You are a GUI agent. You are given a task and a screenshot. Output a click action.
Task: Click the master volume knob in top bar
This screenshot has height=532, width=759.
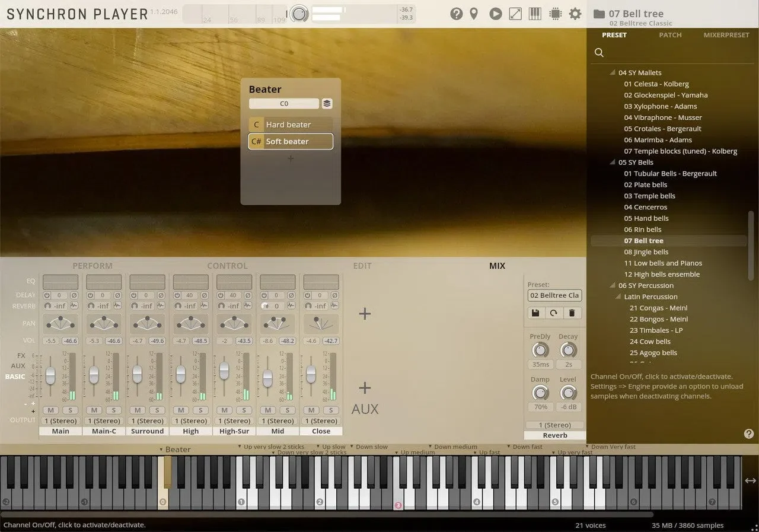(299, 14)
